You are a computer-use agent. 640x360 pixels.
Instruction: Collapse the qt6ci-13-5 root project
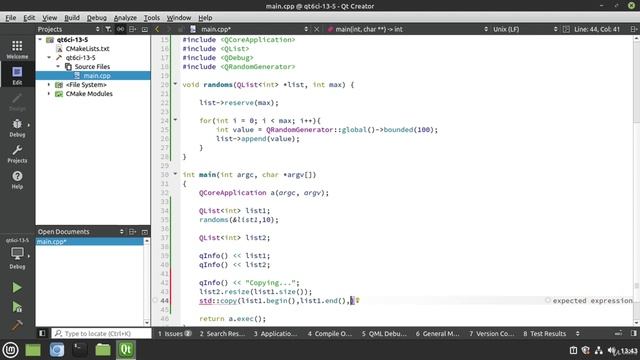tap(40, 40)
